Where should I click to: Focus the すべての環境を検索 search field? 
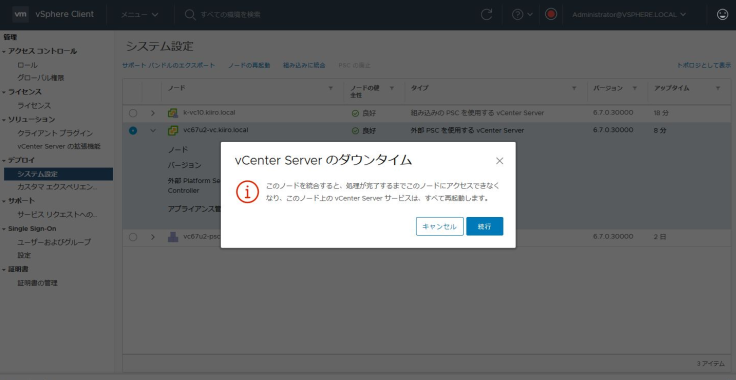(x=230, y=15)
